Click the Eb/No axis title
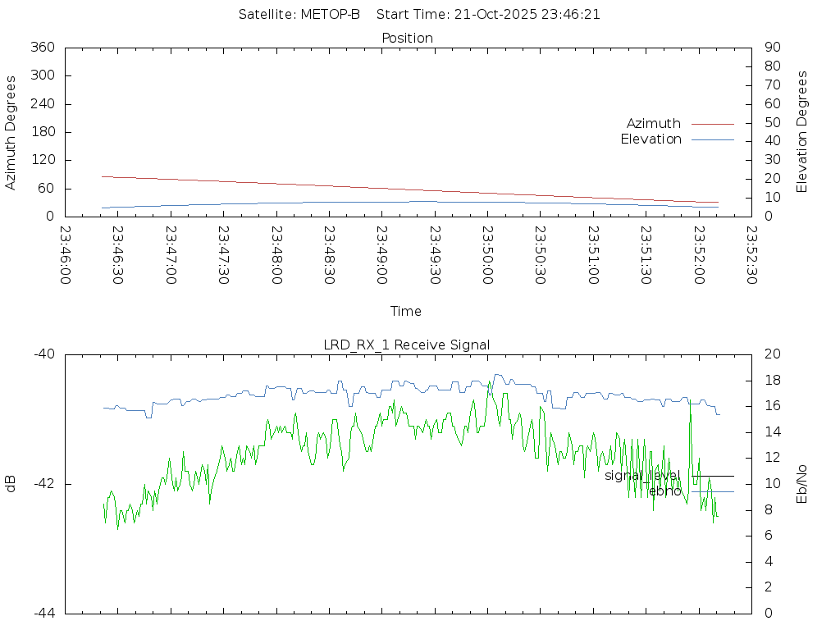840x630 pixels. [802, 483]
